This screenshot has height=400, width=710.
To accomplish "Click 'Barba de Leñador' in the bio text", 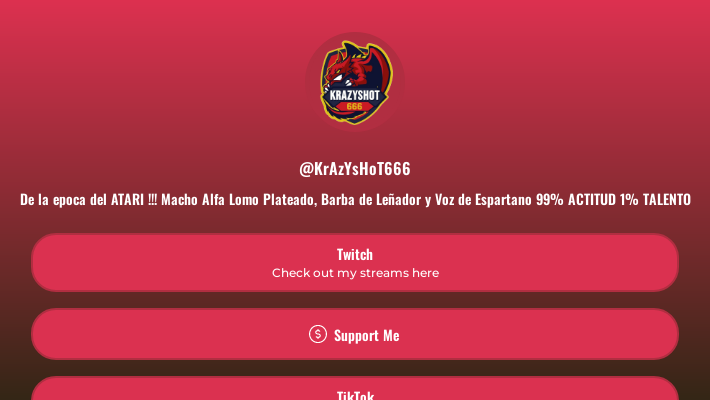I will click(371, 199).
